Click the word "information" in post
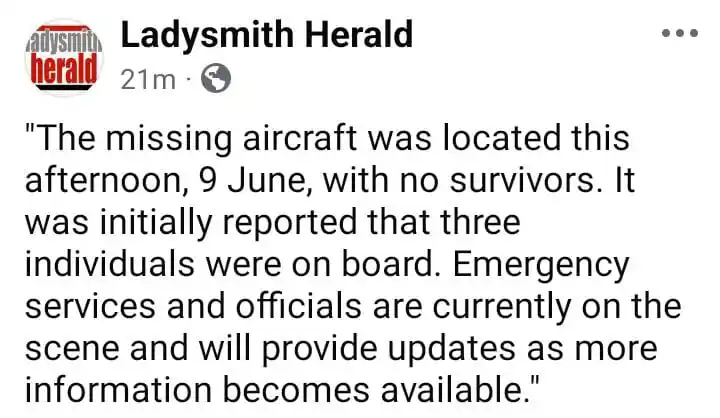Viewport: 720px width, 418px height. (x=118, y=391)
